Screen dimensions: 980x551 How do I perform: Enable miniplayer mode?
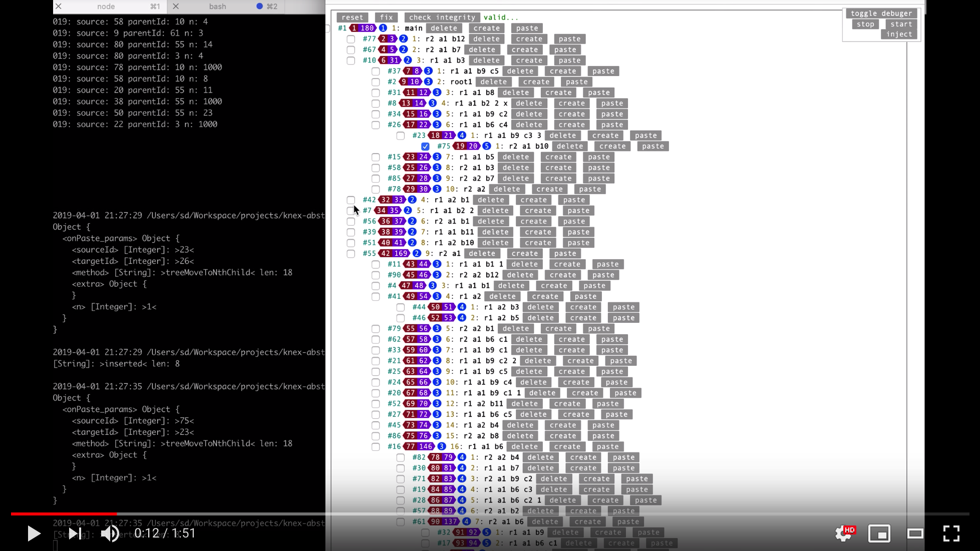tap(879, 533)
